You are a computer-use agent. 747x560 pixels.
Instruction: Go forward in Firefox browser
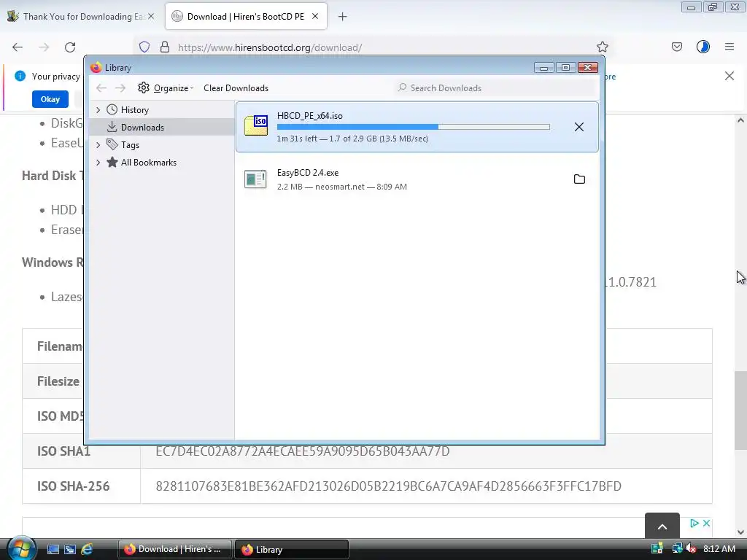coord(44,47)
